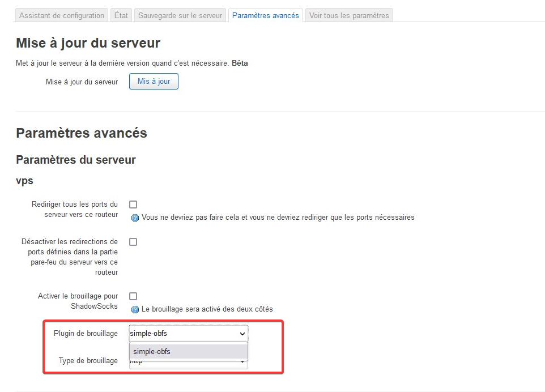The width and height of the screenshot is (545, 392).
Task: Click help icon beside ports nécessaires warning
Action: (135, 218)
